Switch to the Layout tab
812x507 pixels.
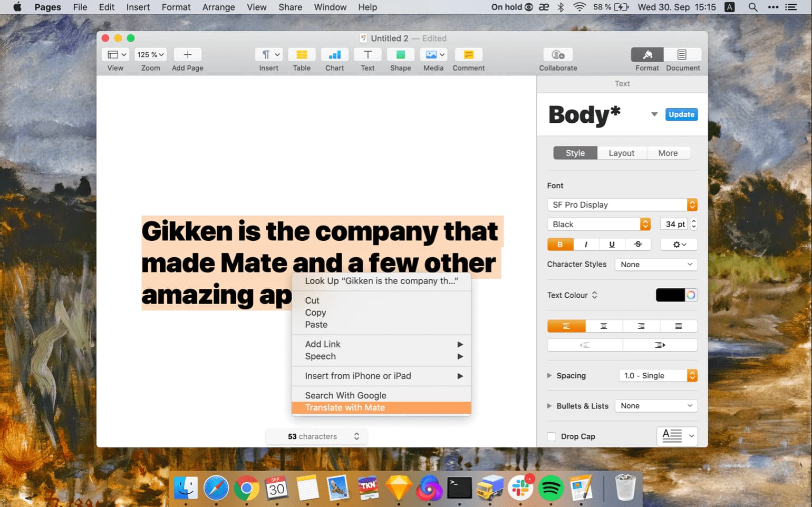[622, 152]
